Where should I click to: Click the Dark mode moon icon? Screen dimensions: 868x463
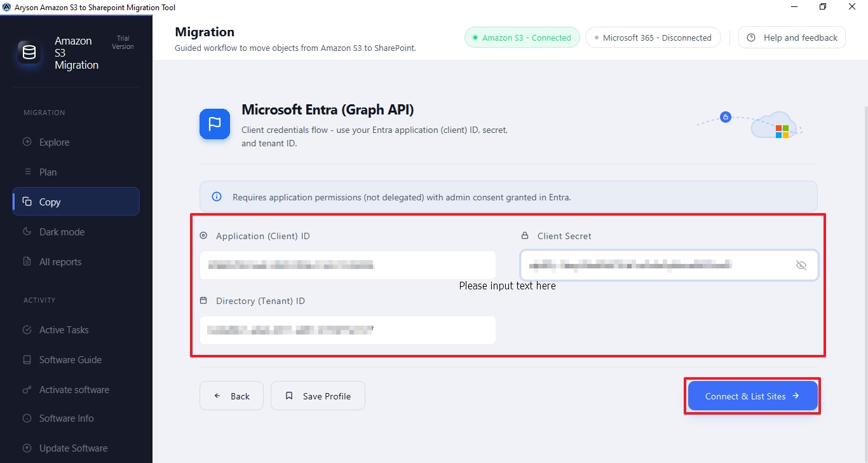(x=27, y=231)
